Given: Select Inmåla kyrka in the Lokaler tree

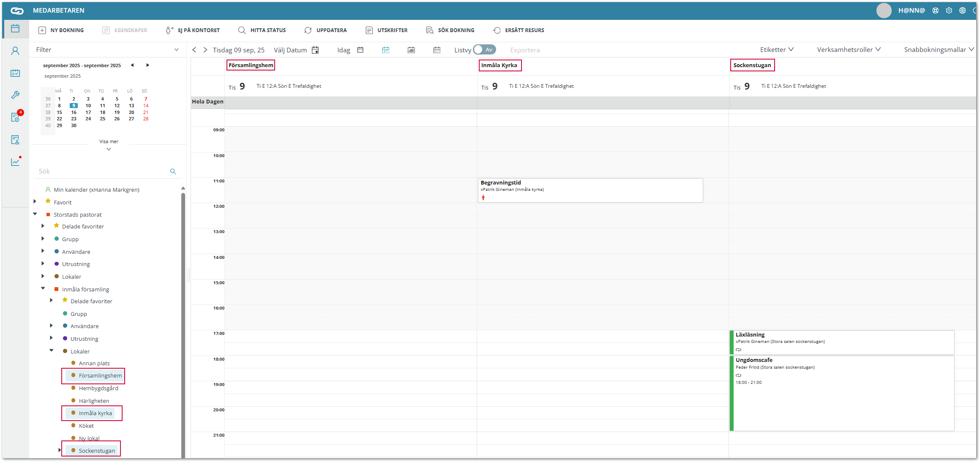Looking at the screenshot, I should click(x=95, y=413).
